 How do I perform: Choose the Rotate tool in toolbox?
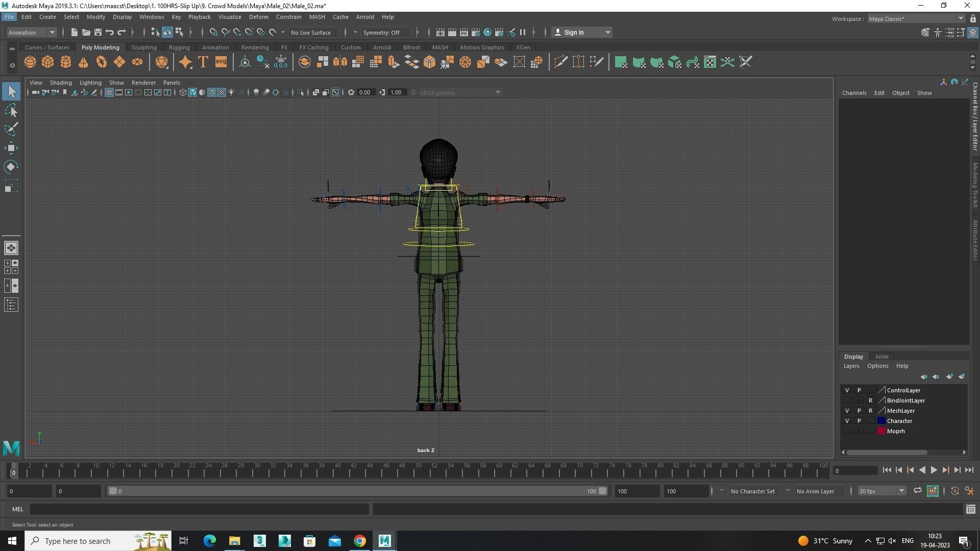point(11,167)
